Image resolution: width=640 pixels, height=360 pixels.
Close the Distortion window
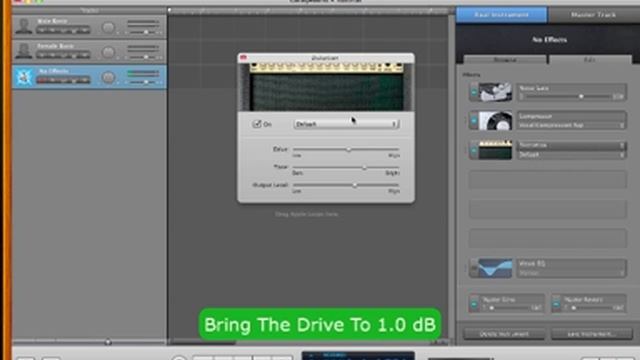click(244, 58)
